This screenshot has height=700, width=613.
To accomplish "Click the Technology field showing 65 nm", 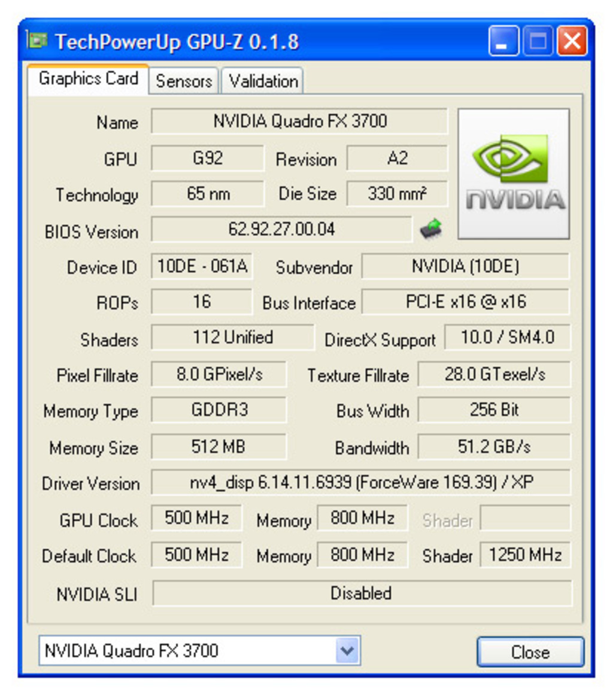I will click(x=207, y=194).
